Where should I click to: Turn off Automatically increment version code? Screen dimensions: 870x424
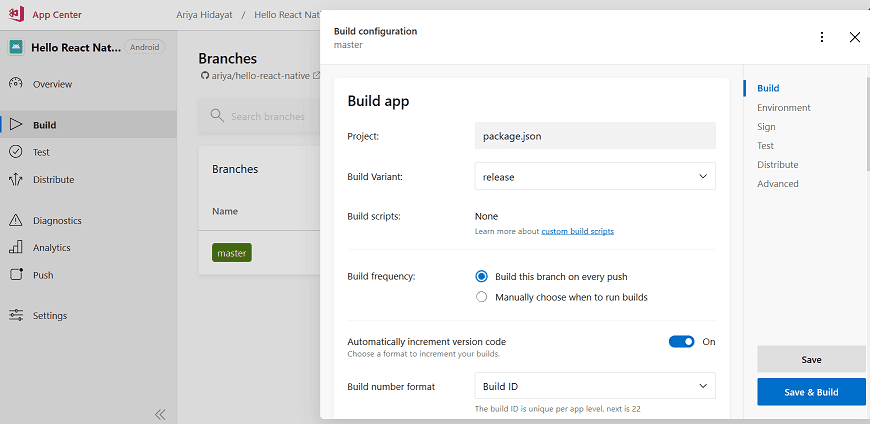tap(681, 342)
